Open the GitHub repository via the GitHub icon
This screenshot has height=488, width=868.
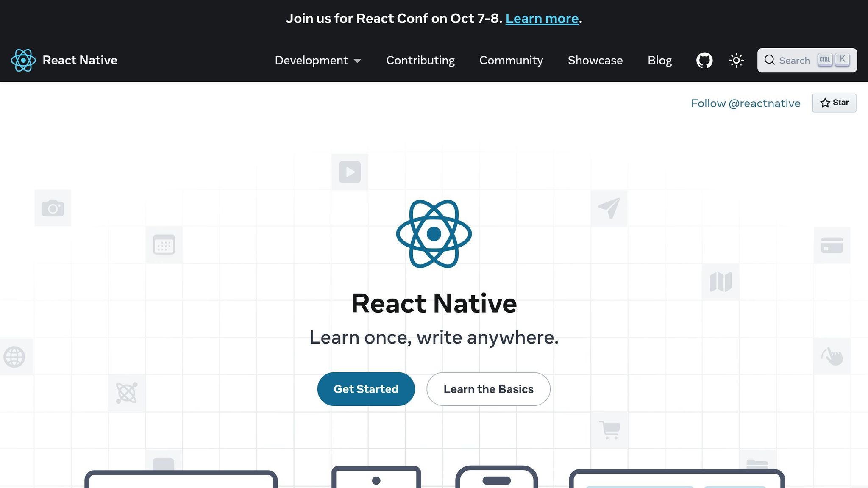tap(704, 60)
